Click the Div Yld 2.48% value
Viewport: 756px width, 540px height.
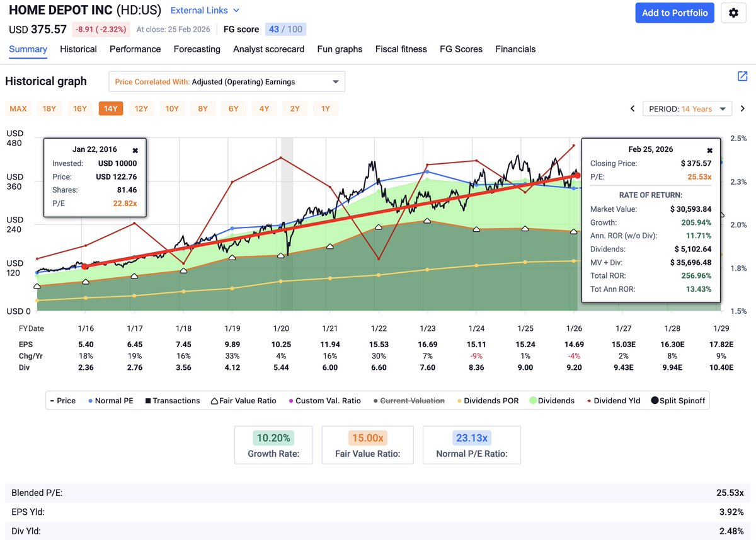pos(733,531)
